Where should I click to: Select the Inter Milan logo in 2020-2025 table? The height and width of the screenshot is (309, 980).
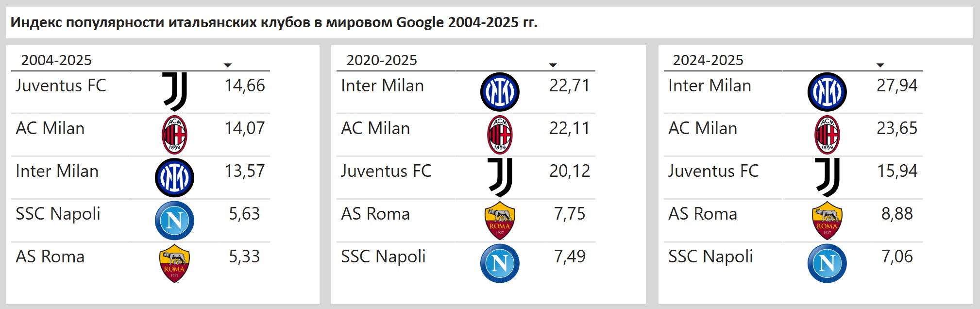500,92
